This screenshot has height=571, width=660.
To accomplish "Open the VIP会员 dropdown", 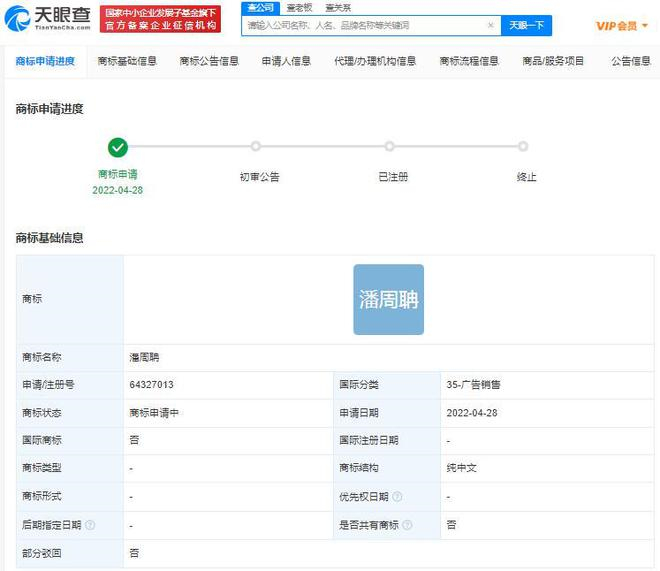I will tap(622, 26).
